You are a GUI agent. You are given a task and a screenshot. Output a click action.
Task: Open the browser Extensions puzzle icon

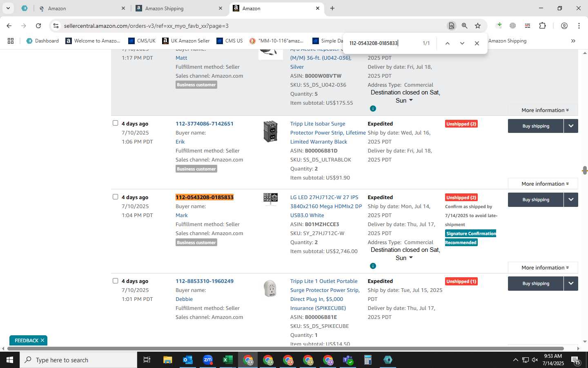point(542,26)
